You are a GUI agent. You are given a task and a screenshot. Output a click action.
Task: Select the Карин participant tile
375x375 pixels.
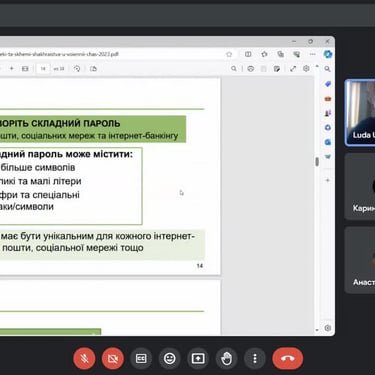click(360, 187)
